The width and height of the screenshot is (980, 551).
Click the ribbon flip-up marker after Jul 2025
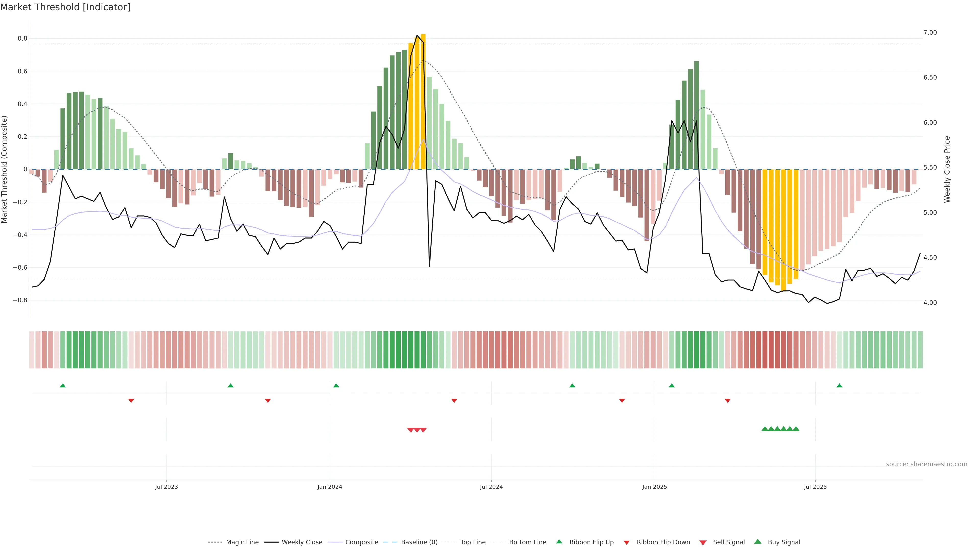click(x=839, y=386)
